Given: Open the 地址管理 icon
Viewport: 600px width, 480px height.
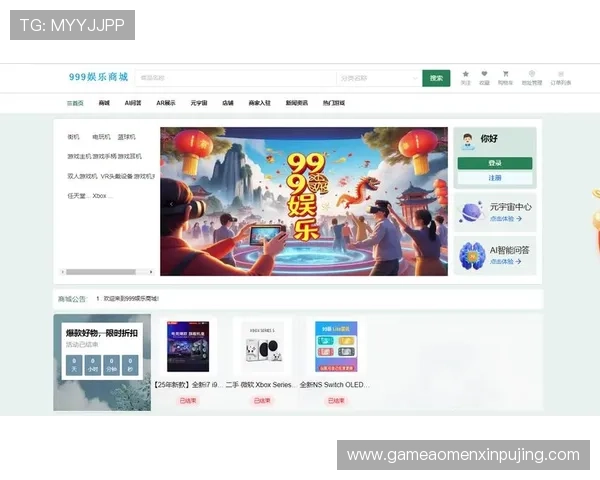Looking at the screenshot, I should click(532, 78).
